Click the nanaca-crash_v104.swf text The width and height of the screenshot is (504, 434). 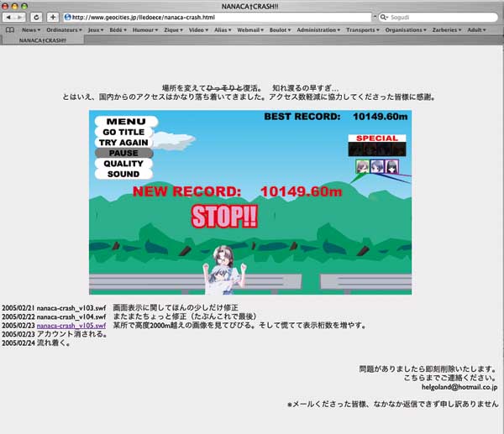point(71,316)
